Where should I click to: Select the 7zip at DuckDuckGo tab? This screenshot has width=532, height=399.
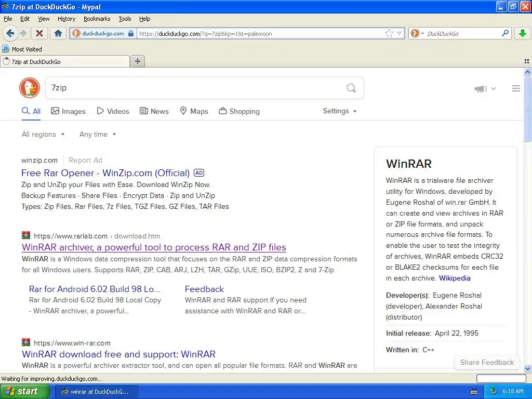click(x=65, y=62)
